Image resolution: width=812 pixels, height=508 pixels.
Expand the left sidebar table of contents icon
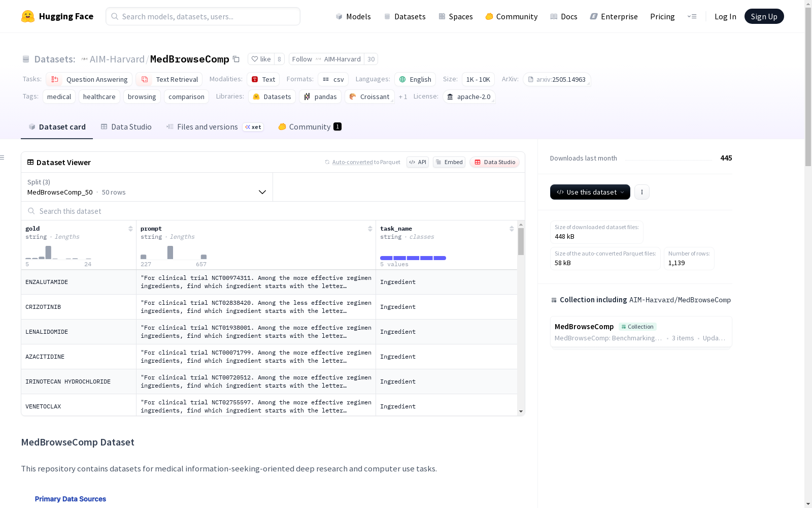(x=3, y=157)
